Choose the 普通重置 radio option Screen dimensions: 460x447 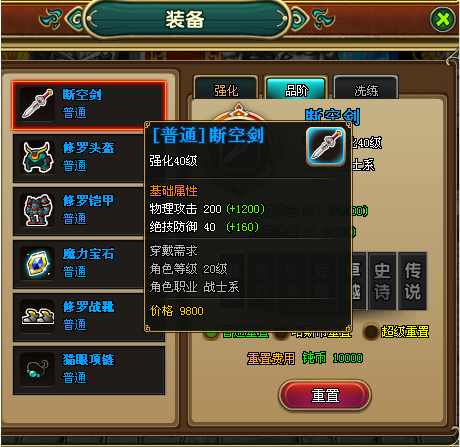point(211,334)
